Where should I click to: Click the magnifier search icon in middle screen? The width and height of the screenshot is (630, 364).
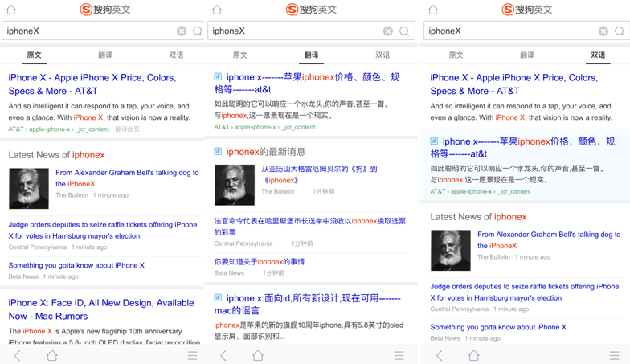pos(404,31)
